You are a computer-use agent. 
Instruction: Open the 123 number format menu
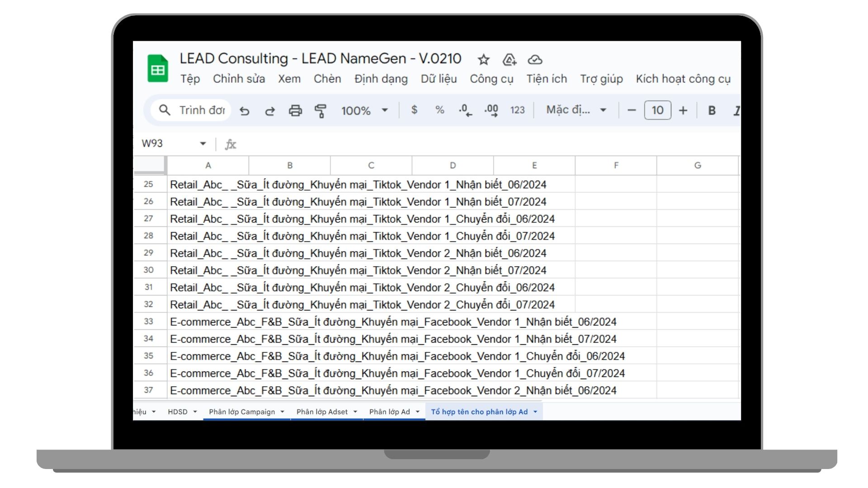click(518, 110)
